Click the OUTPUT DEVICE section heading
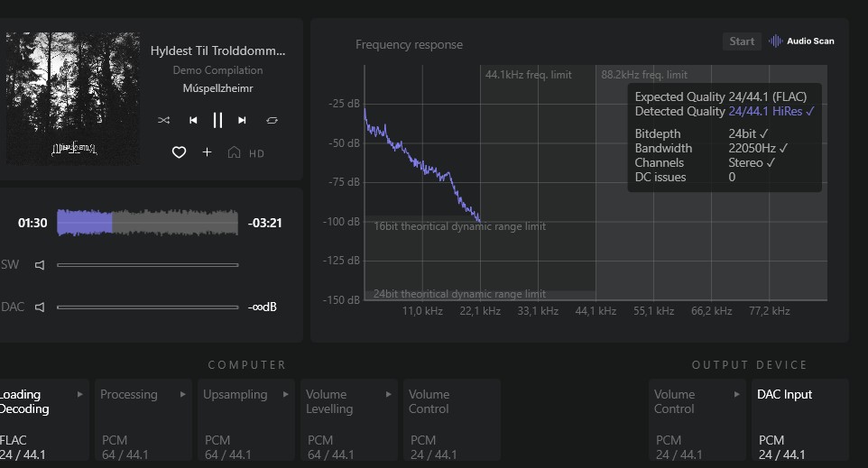 coord(750,365)
